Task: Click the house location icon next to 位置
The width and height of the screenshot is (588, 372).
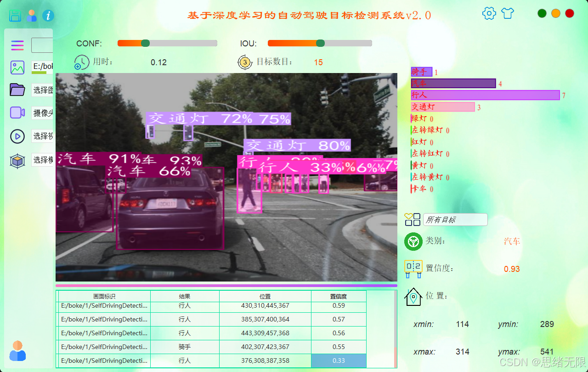Action: tap(413, 296)
